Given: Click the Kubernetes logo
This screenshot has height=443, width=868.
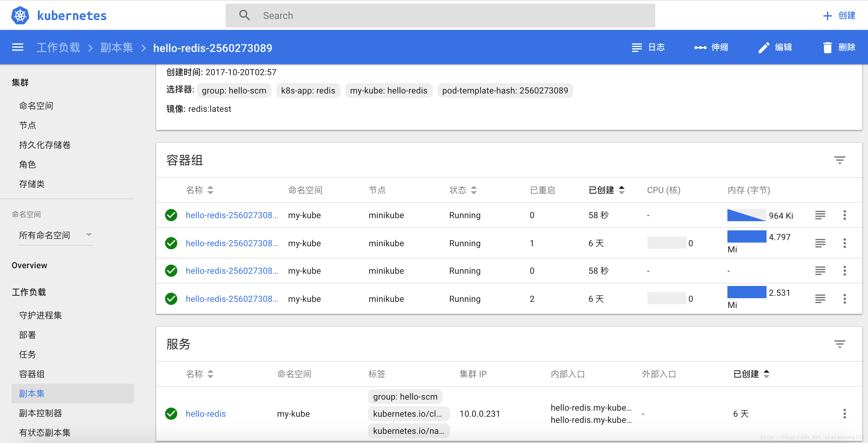Looking at the screenshot, I should [x=20, y=15].
